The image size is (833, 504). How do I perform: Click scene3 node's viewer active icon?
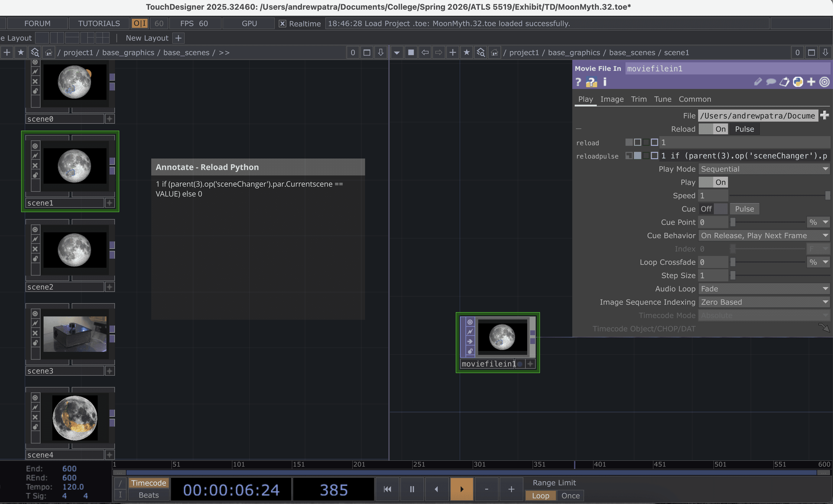pyautogui.click(x=35, y=313)
